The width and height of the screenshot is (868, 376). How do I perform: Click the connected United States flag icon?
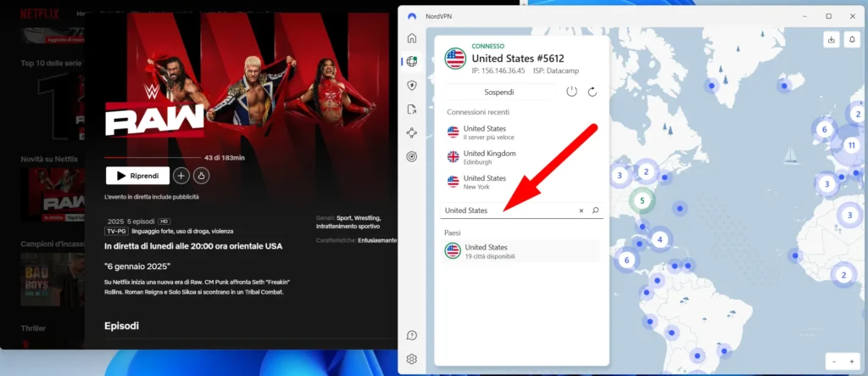(x=455, y=59)
